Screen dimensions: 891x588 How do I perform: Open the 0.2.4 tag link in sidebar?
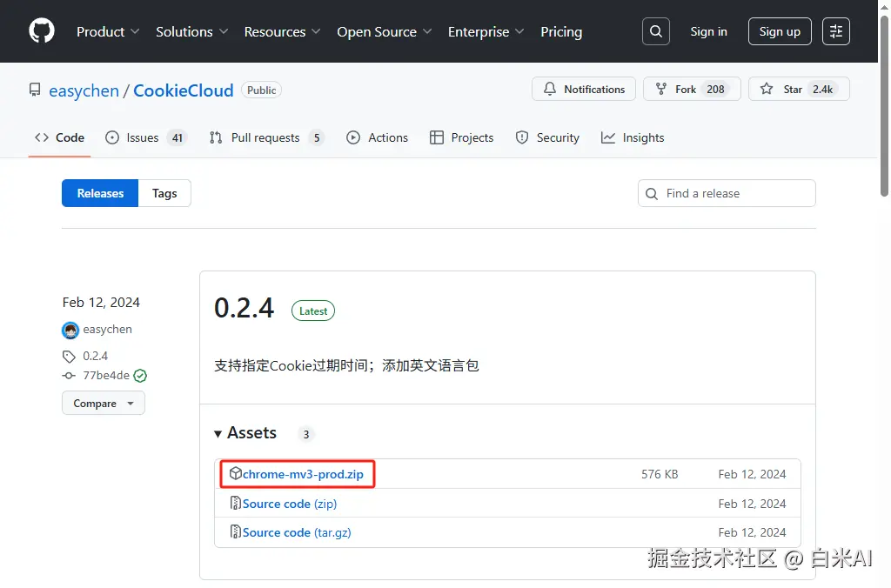(x=96, y=357)
